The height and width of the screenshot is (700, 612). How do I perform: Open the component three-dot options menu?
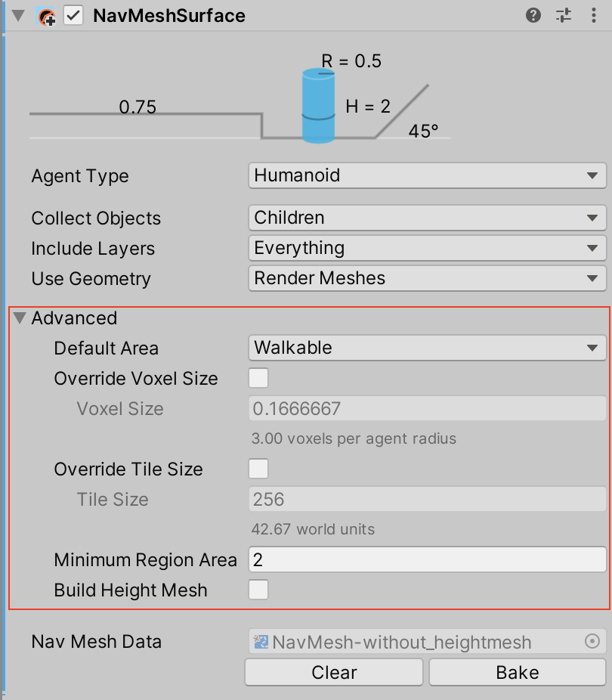click(593, 15)
